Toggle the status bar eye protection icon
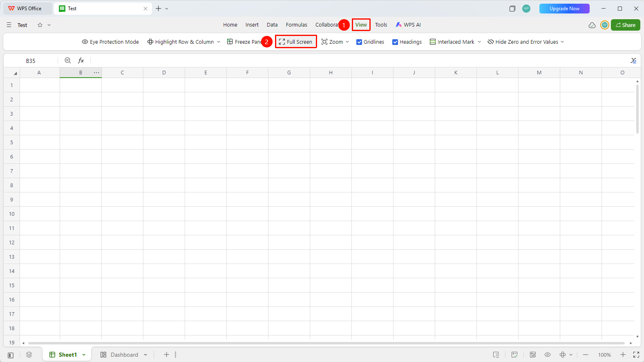 [x=548, y=355]
